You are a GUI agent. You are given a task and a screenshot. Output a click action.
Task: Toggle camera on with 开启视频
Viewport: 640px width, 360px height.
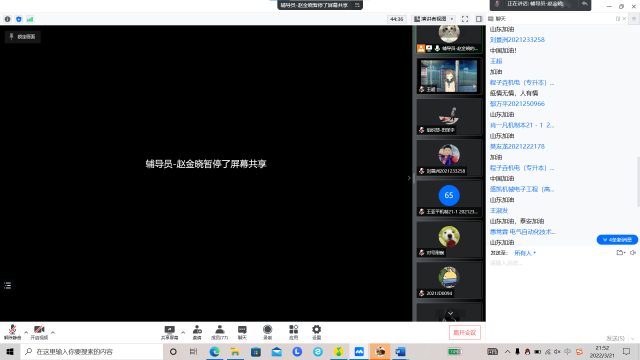coord(39,333)
